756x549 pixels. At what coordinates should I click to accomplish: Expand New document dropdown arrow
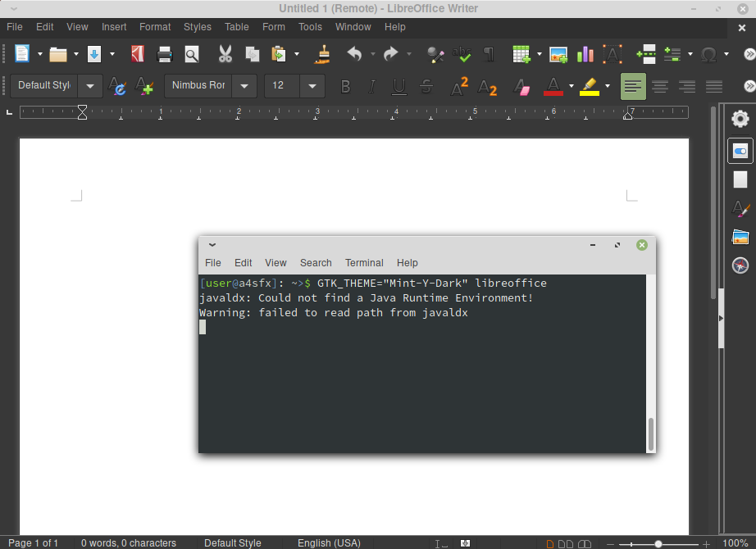[40, 54]
